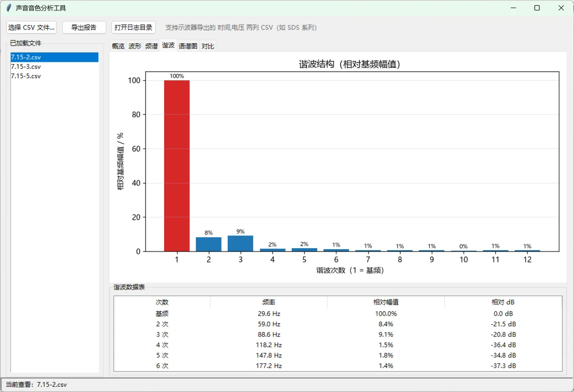The width and height of the screenshot is (574, 392).
Task: Click the 相对 dB column header
Action: pyautogui.click(x=503, y=302)
